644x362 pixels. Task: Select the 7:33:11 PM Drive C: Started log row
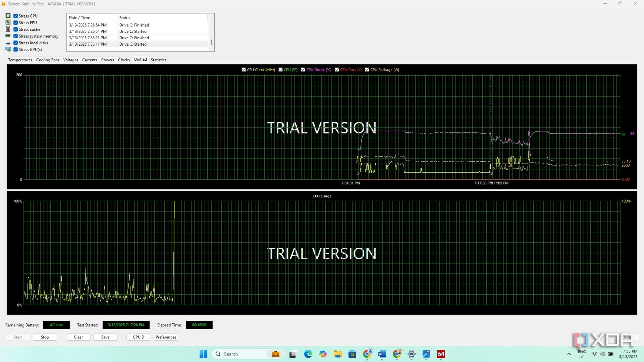(x=137, y=44)
